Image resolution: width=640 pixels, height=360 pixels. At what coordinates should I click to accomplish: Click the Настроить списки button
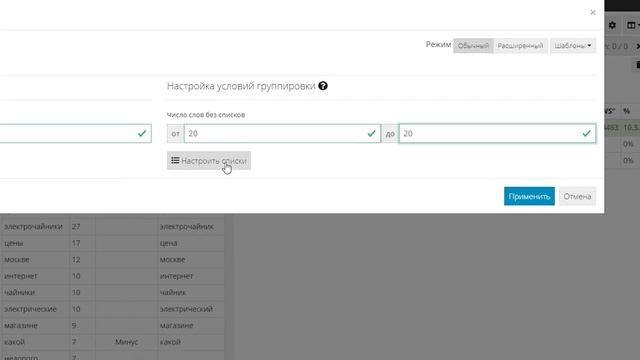click(209, 160)
